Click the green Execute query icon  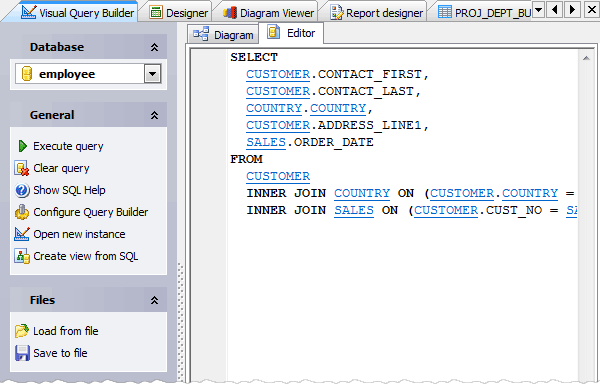[x=22, y=146]
